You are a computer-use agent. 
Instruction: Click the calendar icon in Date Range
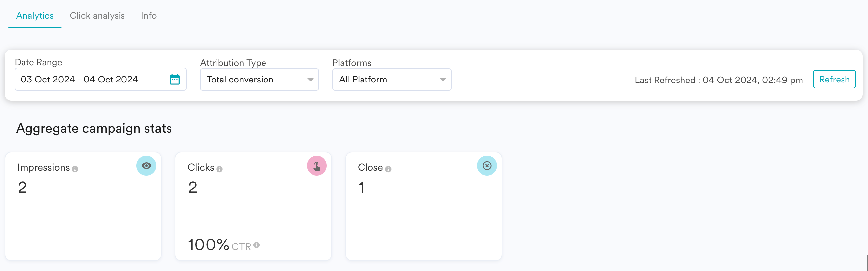175,80
